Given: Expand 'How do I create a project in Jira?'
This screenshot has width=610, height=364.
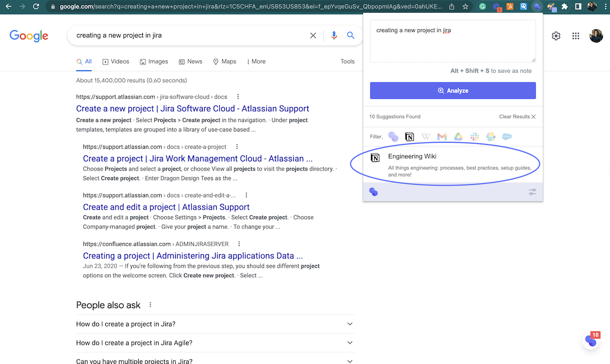Looking at the screenshot, I should click(x=216, y=324).
